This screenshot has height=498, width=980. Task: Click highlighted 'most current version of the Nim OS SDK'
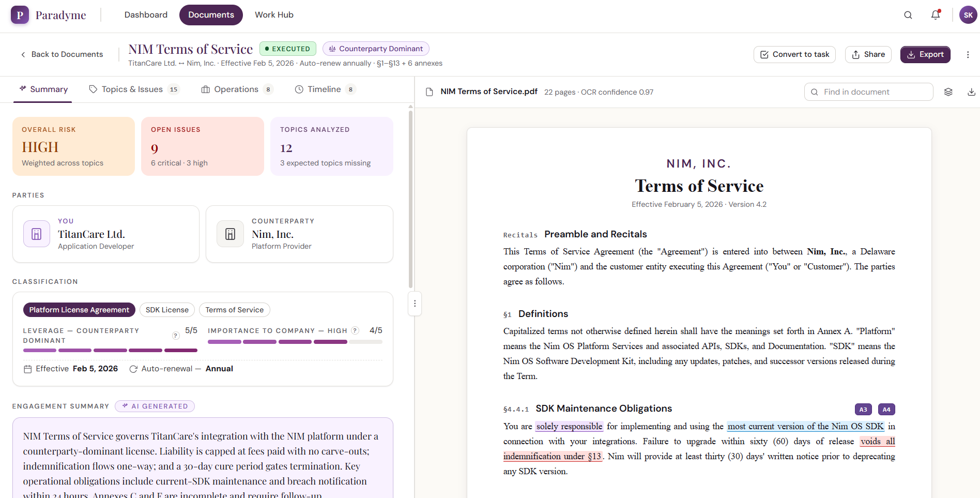pos(806,427)
